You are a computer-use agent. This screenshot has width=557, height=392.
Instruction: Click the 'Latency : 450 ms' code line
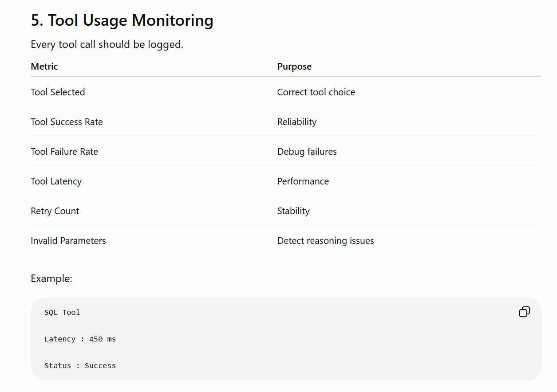tap(80, 339)
